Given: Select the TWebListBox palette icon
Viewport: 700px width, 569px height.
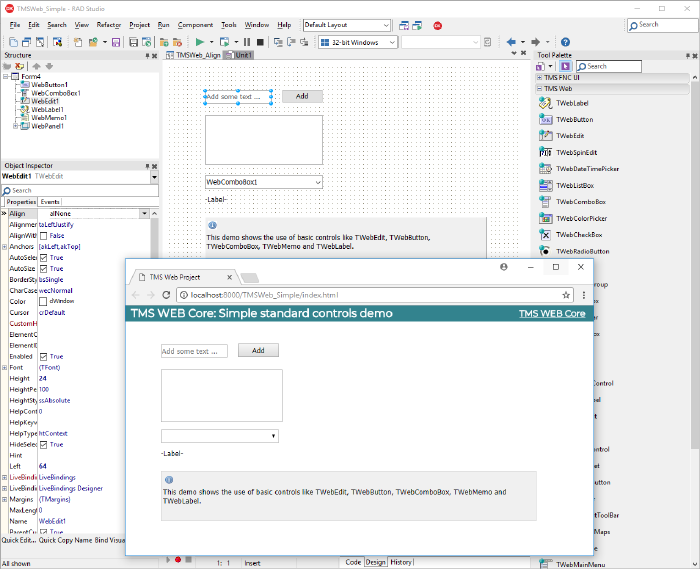Looking at the screenshot, I should (x=546, y=185).
